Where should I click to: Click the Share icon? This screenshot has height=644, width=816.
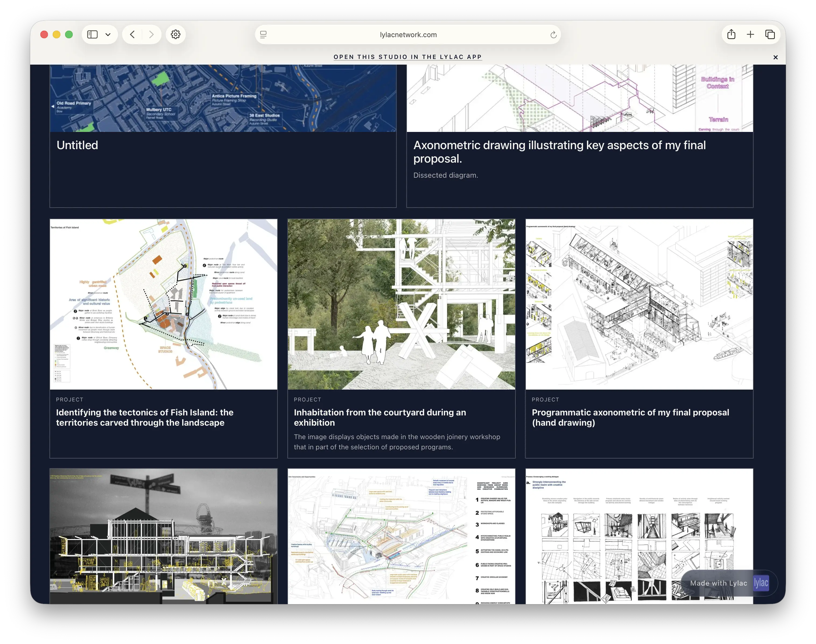[x=731, y=34]
